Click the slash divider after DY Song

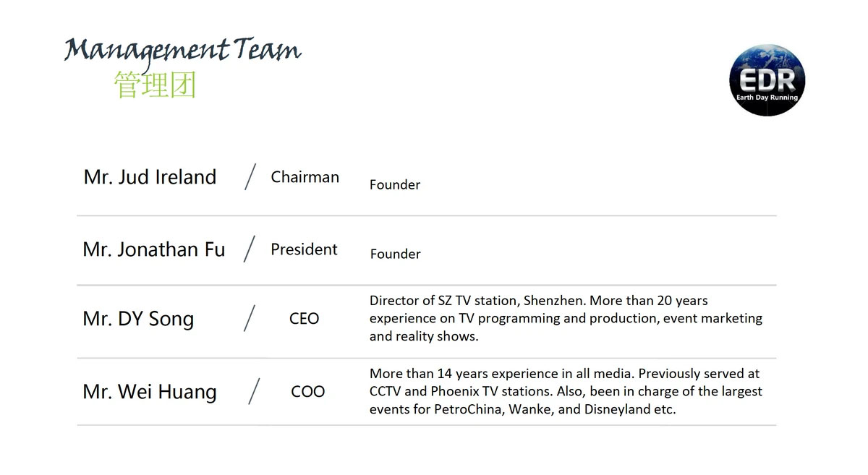coord(250,319)
